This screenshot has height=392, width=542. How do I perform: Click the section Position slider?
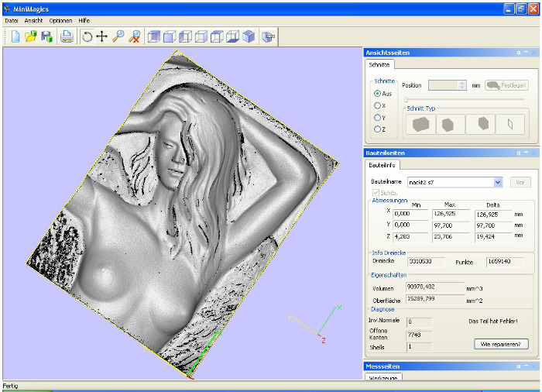tap(465, 99)
